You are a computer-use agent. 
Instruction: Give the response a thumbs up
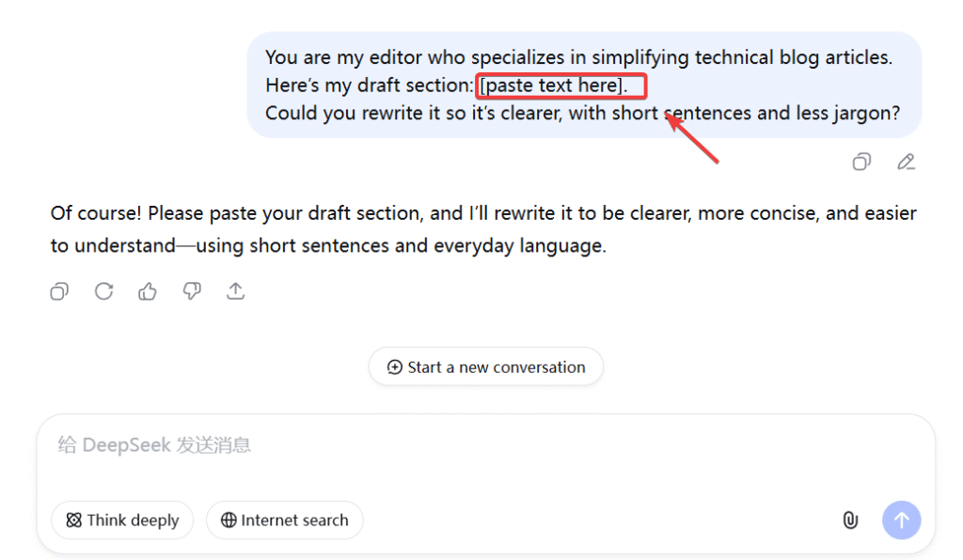(148, 291)
